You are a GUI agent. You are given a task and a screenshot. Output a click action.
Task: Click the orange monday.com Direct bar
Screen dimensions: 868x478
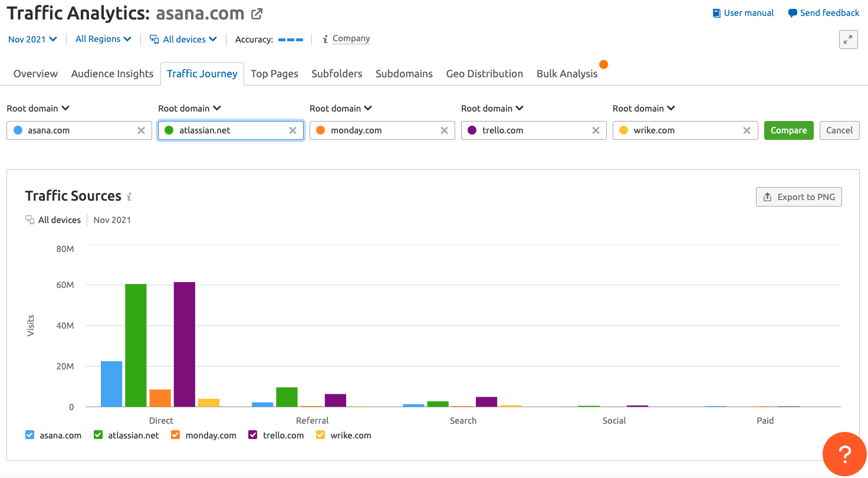click(160, 398)
